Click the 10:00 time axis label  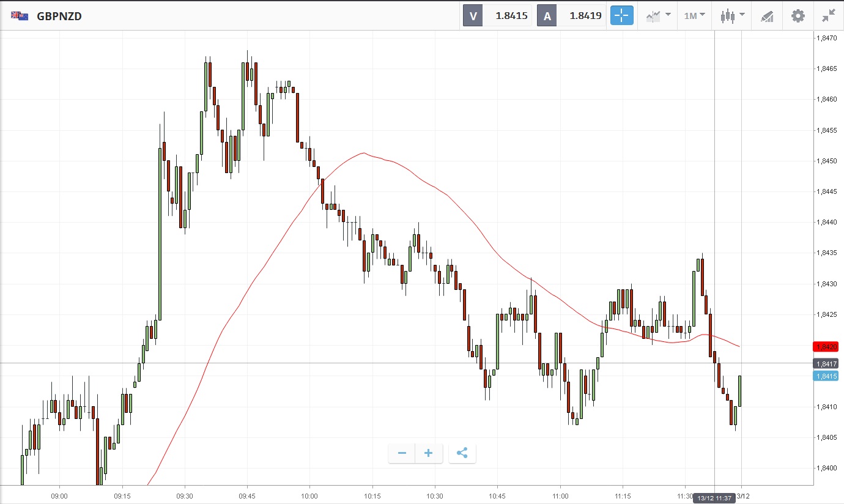point(310,495)
